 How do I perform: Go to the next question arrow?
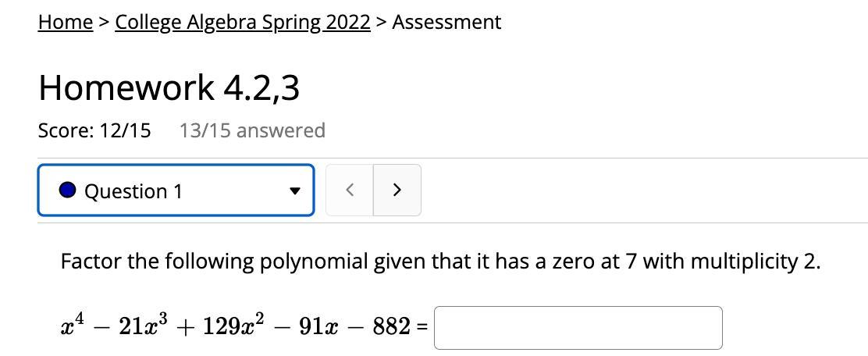coord(397,190)
